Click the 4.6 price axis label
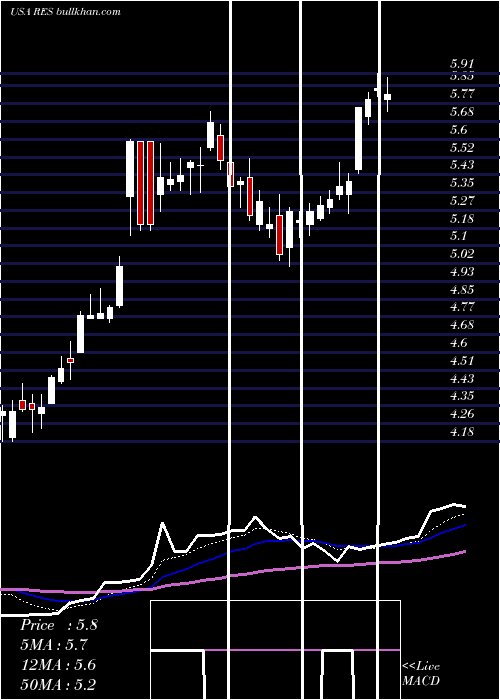Screen dimensions: 500x700 coord(458,343)
